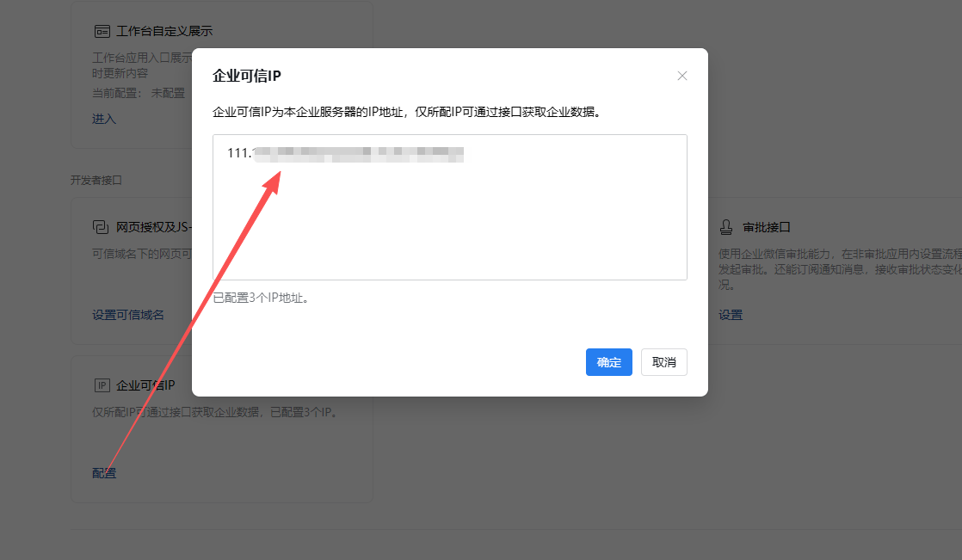Screen dimensions: 962x560
Task: Click the IP icon beside 企业可信IP card
Action: coord(102,385)
